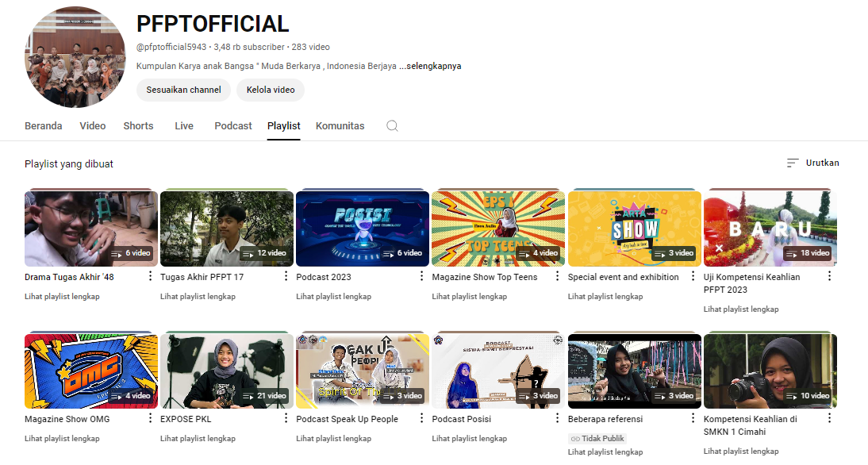The image size is (868, 465).
Task: Open options menu for Podcast Speak Up People
Action: tap(421, 418)
